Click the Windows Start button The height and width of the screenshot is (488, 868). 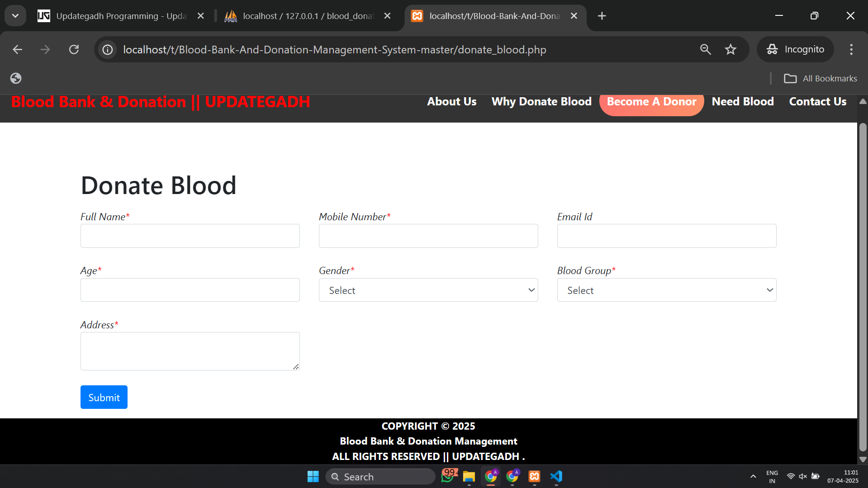(313, 476)
